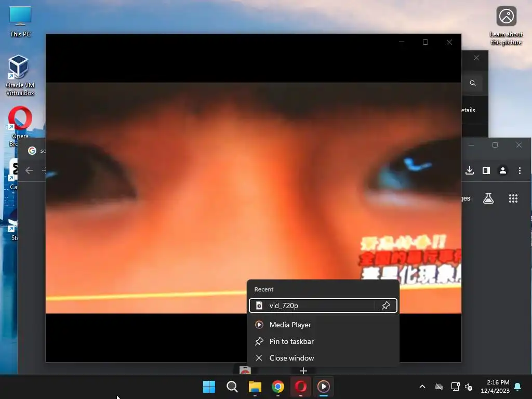Open File Explorer from the taskbar
The width and height of the screenshot is (532, 399).
coord(255,387)
